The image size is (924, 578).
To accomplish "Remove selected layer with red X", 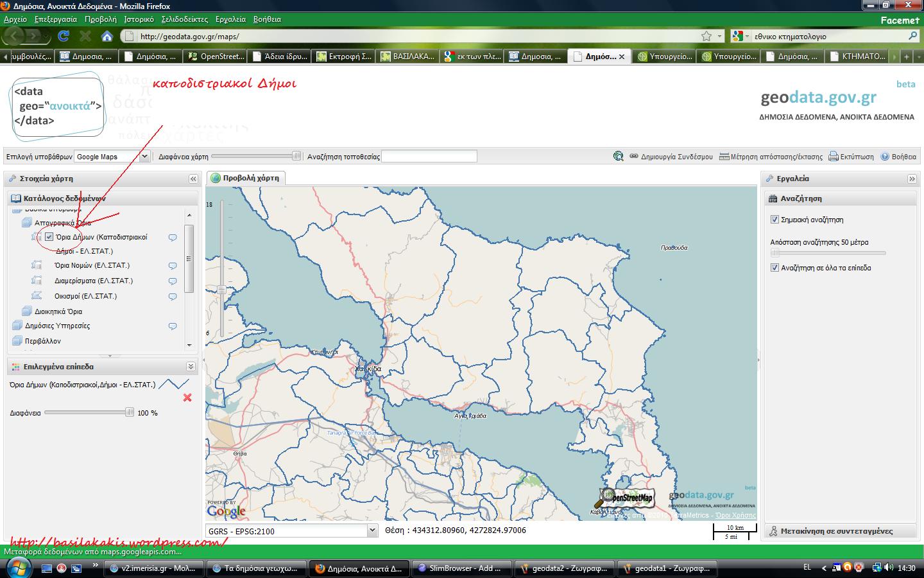I will pos(187,398).
